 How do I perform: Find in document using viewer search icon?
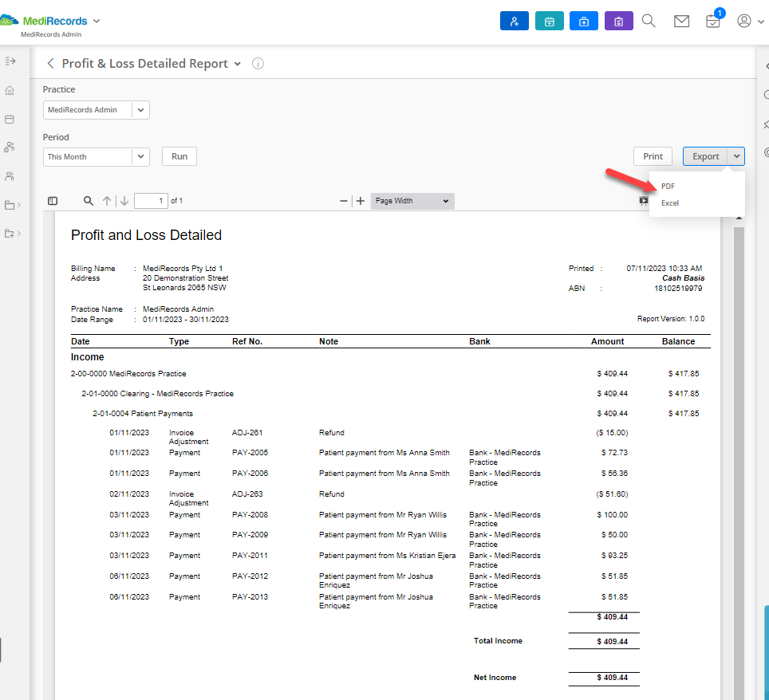click(x=89, y=201)
